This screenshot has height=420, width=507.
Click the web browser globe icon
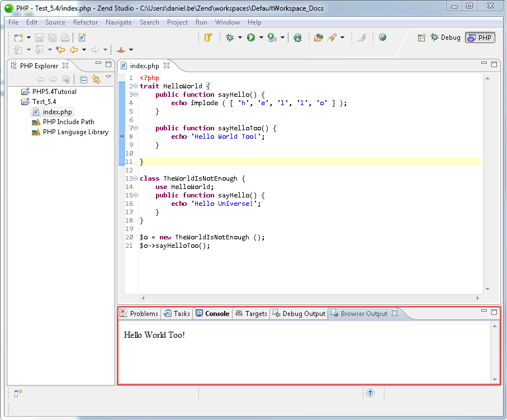(382, 37)
